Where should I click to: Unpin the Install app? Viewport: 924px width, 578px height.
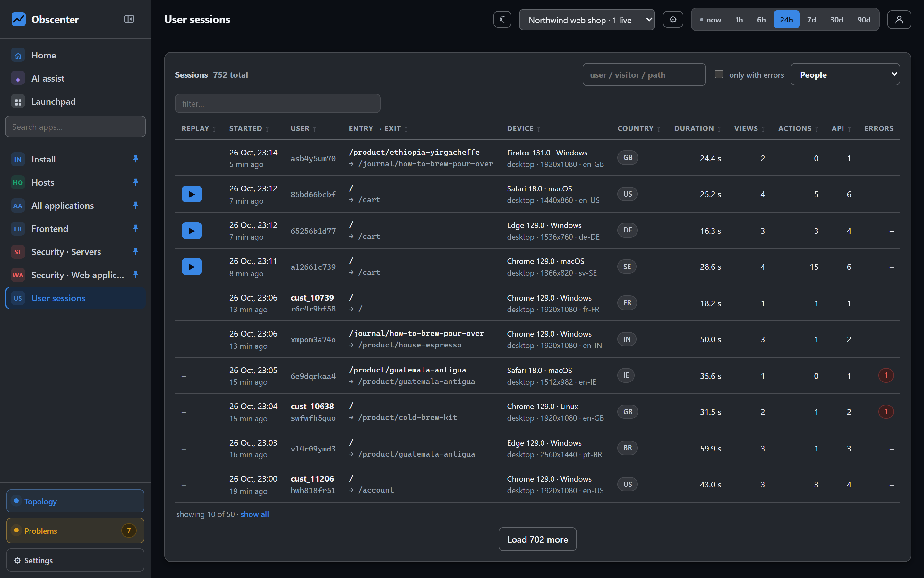point(135,159)
